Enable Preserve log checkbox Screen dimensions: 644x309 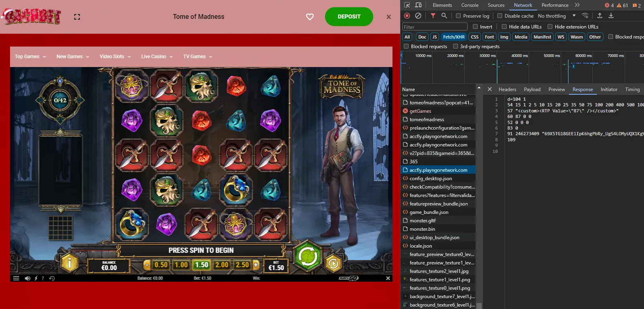tap(458, 16)
